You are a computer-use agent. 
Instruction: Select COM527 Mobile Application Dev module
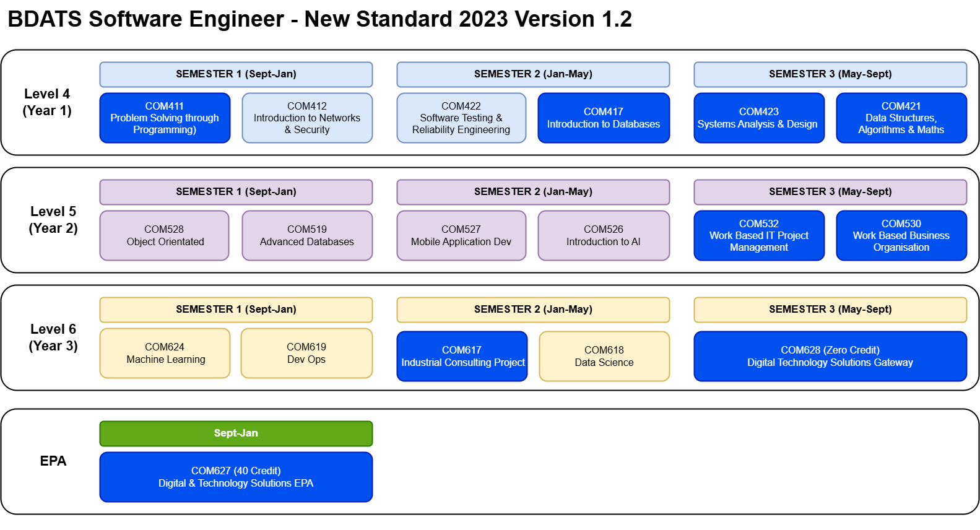point(461,235)
